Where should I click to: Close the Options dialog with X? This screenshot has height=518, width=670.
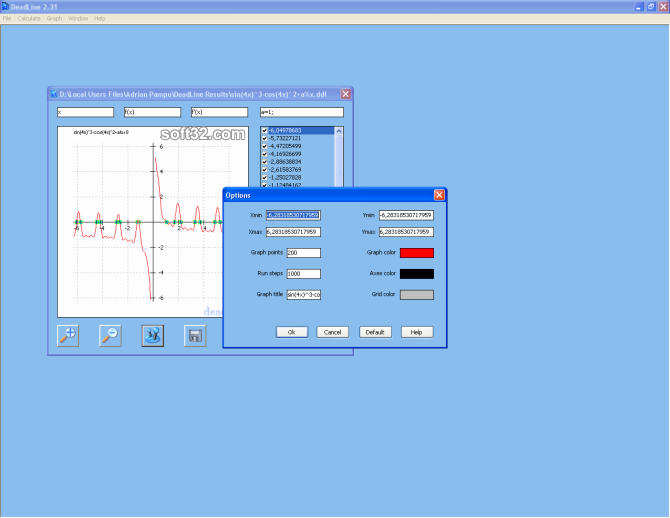[439, 195]
